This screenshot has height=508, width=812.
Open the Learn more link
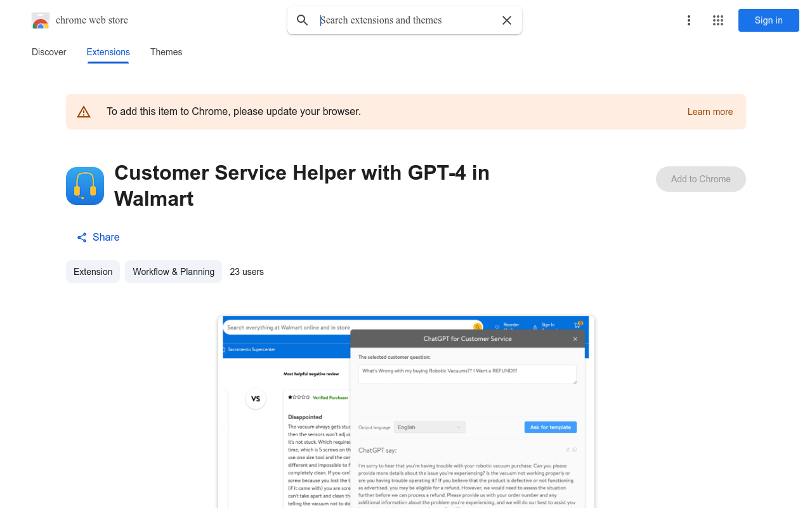[x=710, y=112]
